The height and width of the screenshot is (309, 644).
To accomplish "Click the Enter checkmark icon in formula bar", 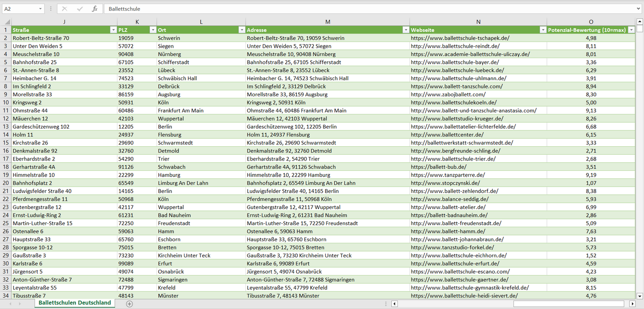I will click(x=80, y=9).
